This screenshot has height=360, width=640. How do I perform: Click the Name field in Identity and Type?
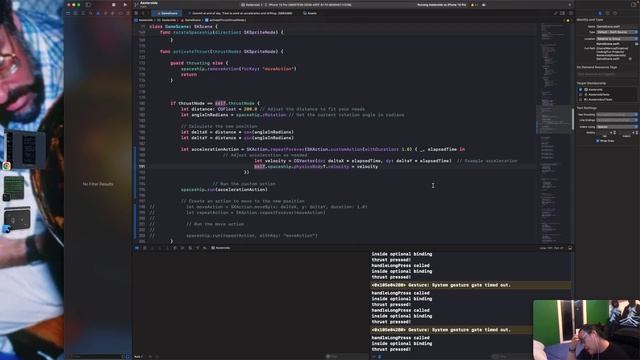(616, 27)
